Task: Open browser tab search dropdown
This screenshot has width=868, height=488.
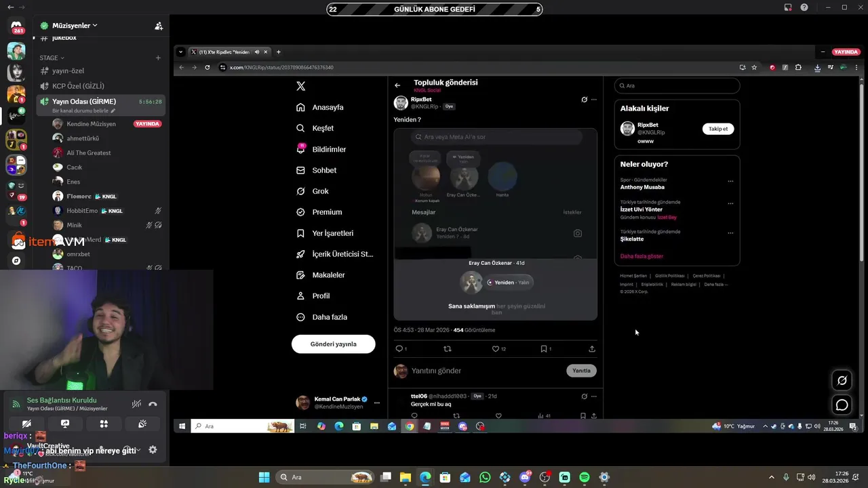Action: [180, 52]
